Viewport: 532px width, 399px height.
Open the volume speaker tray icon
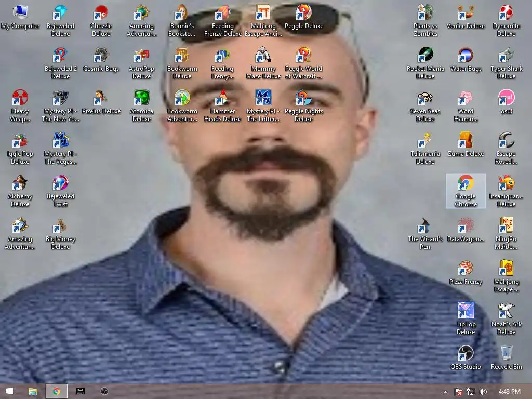click(x=483, y=392)
